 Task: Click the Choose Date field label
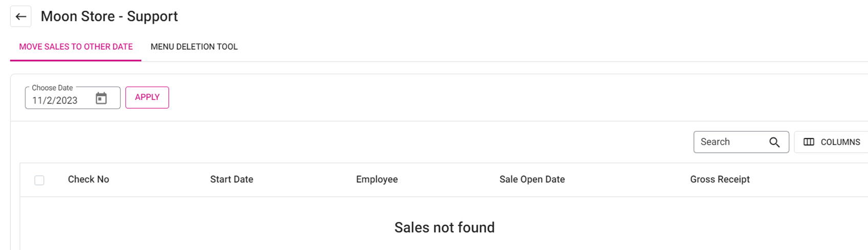[x=52, y=88]
